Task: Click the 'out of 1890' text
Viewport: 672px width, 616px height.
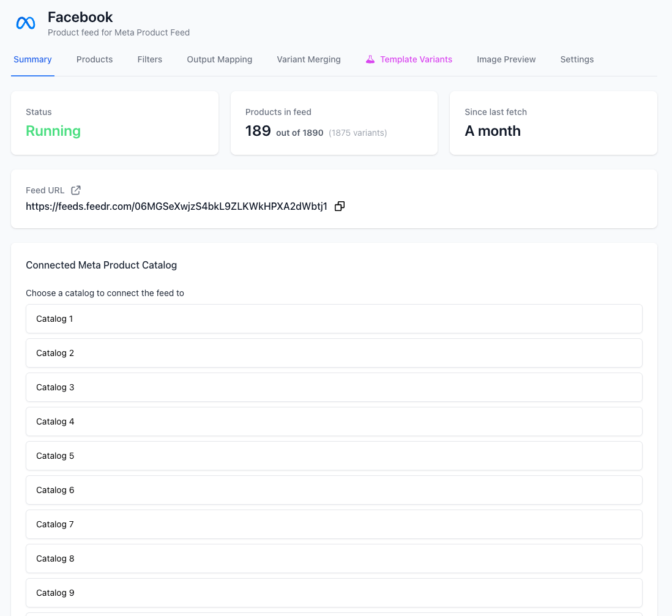Action: point(299,133)
